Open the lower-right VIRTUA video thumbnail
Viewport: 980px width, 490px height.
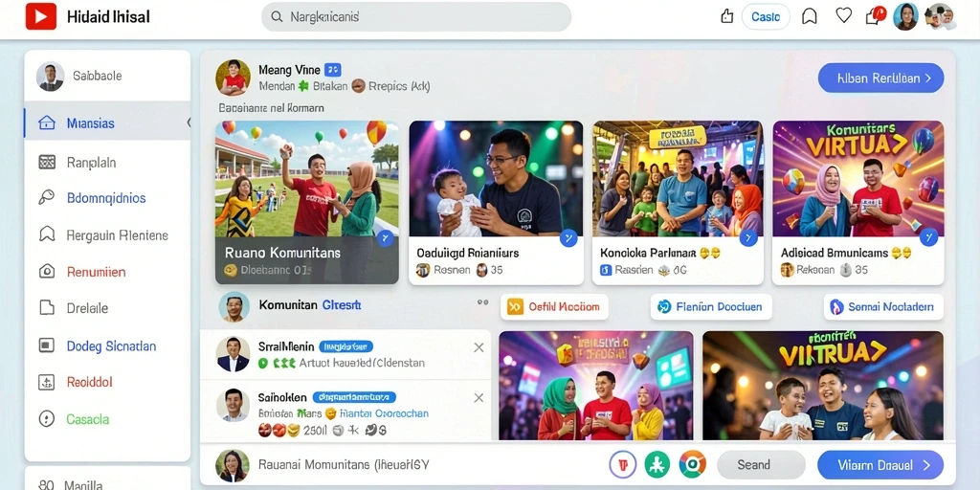[x=823, y=386]
